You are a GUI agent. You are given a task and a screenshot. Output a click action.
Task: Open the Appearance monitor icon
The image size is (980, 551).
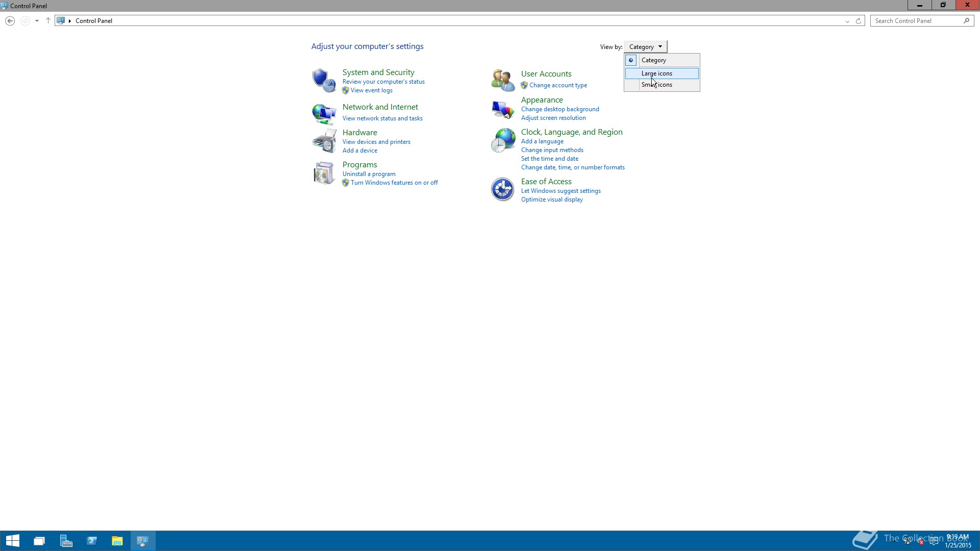pyautogui.click(x=503, y=109)
